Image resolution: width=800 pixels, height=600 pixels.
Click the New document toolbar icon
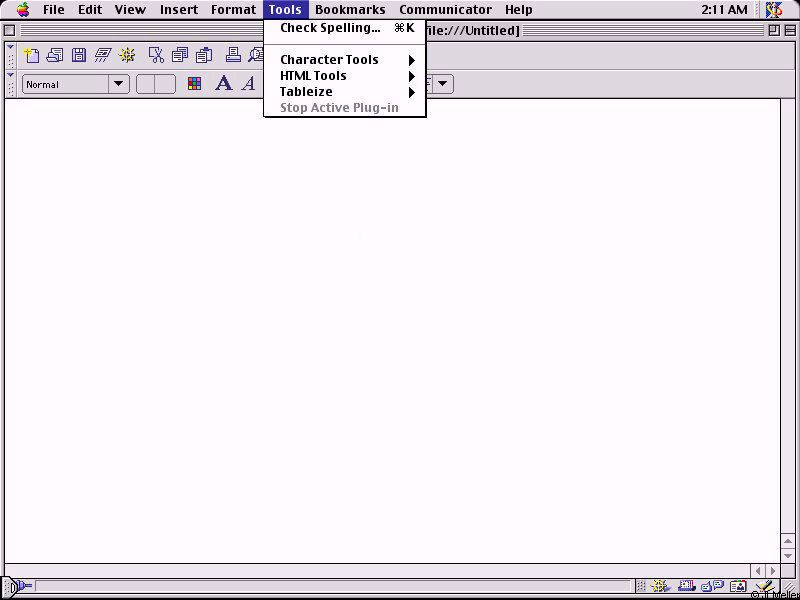pos(31,56)
